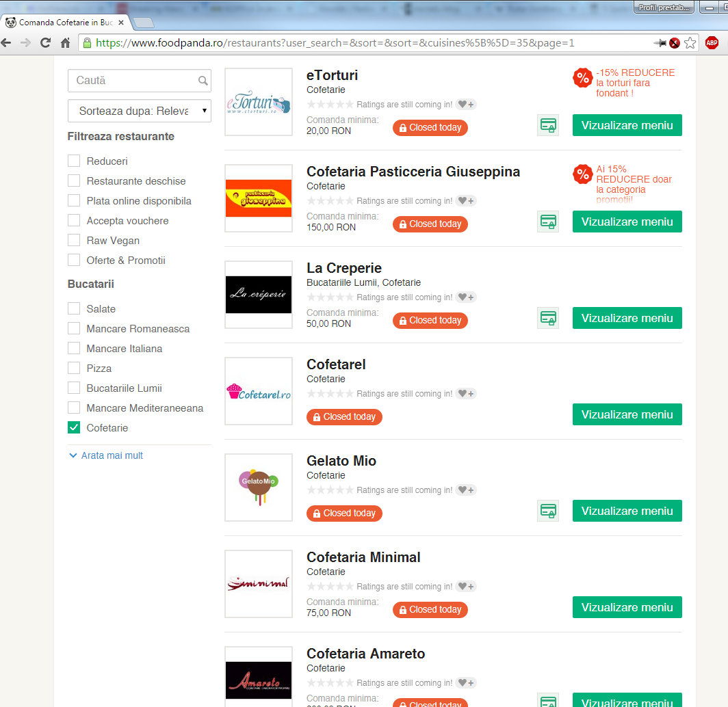Open the eTorturi restaurant title link

click(332, 75)
